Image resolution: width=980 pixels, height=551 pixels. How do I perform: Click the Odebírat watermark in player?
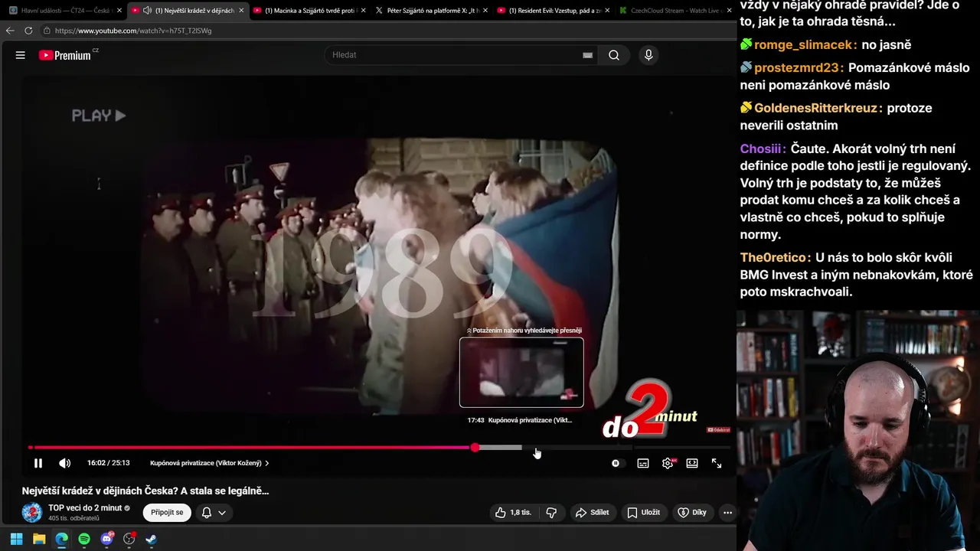pyautogui.click(x=718, y=430)
